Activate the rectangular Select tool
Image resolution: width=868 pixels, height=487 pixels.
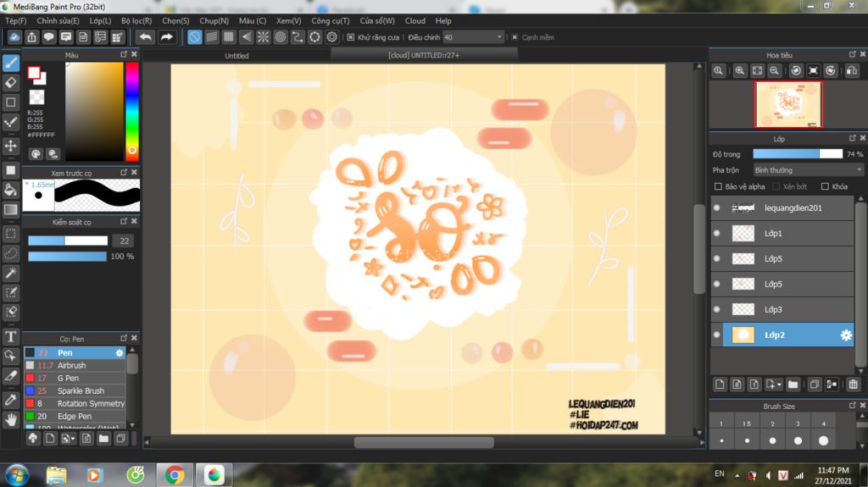tap(10, 234)
